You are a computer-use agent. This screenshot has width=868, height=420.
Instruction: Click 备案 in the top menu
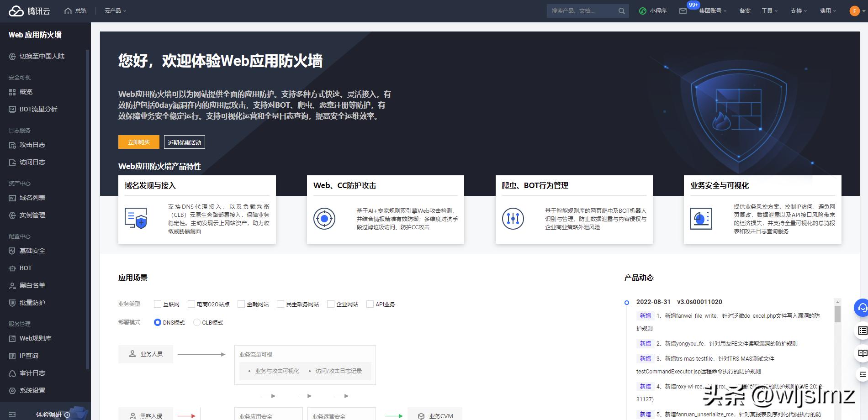pos(744,10)
